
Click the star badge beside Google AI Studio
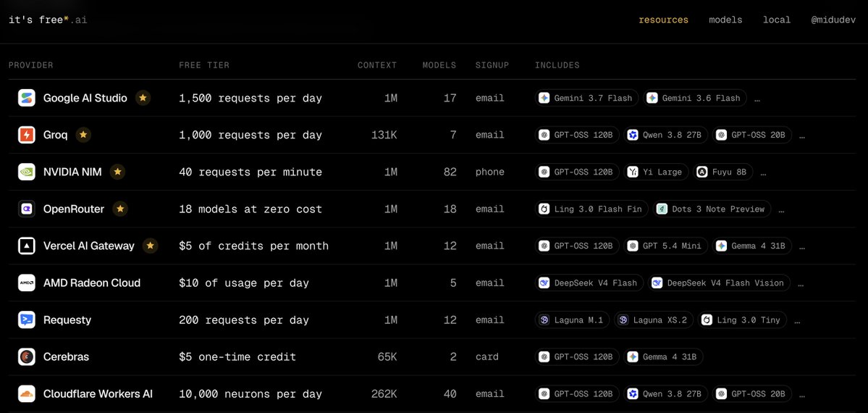click(x=143, y=98)
